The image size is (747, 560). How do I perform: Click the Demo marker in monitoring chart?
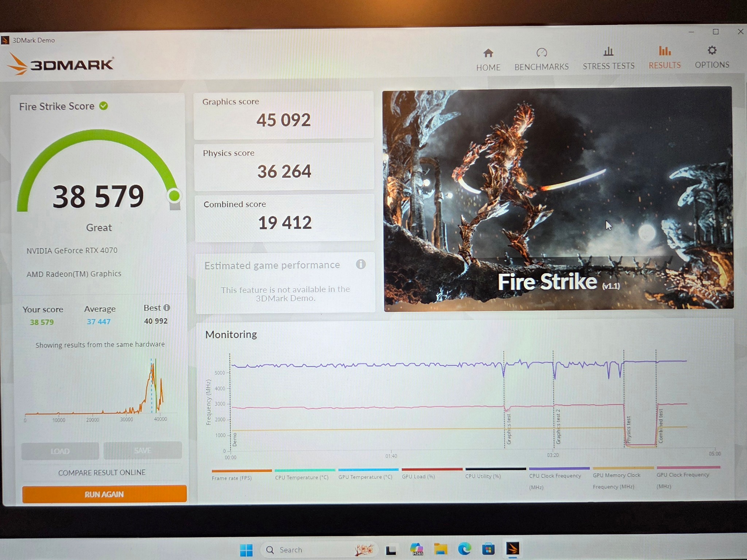click(x=235, y=439)
